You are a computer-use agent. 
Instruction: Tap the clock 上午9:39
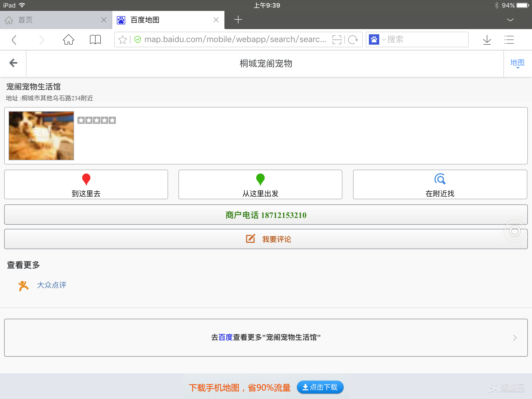pos(267,5)
